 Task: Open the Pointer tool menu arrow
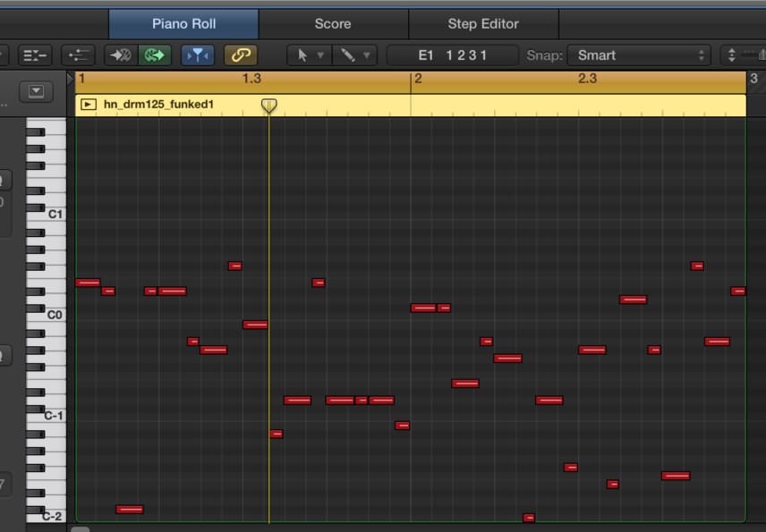[x=321, y=55]
